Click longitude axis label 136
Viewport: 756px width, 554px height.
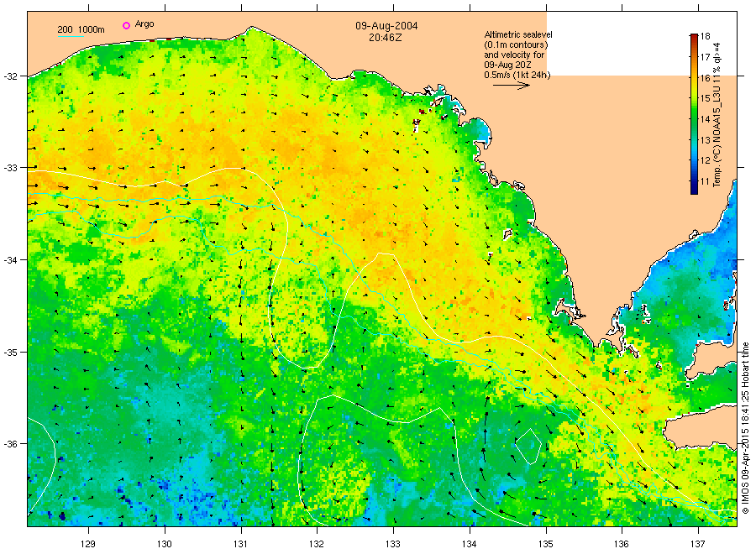pyautogui.click(x=622, y=544)
